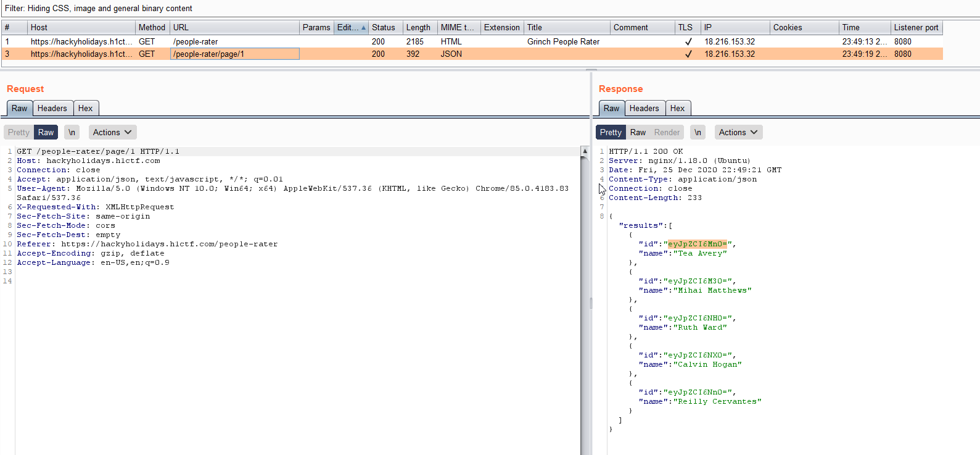Toggle newline display in Request panel

[x=72, y=132]
